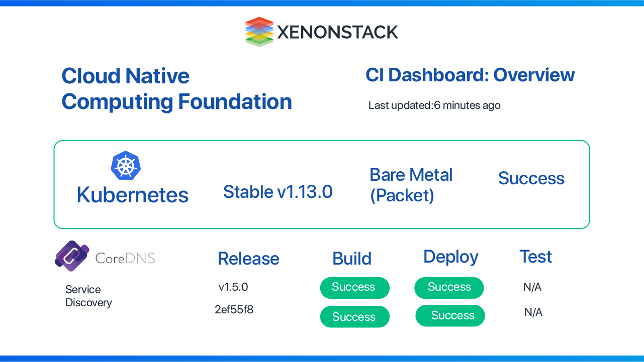644x362 pixels.
Task: Select the Deploy column header
Action: 451,257
